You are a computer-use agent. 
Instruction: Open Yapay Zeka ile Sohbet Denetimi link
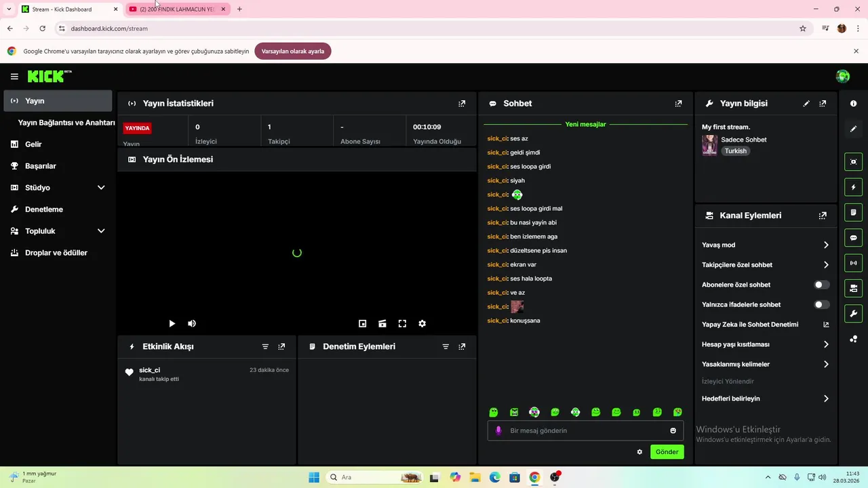pos(766,325)
